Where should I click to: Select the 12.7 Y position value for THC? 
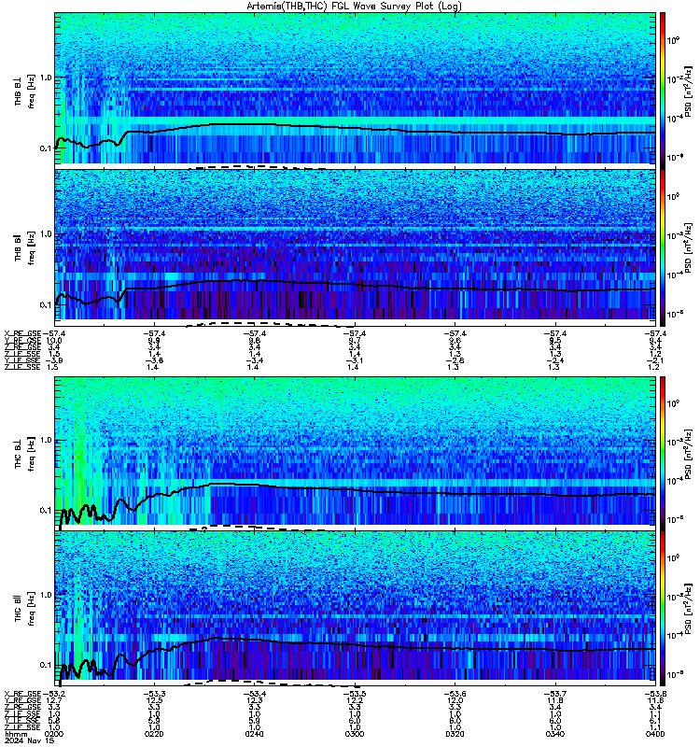coord(54,700)
